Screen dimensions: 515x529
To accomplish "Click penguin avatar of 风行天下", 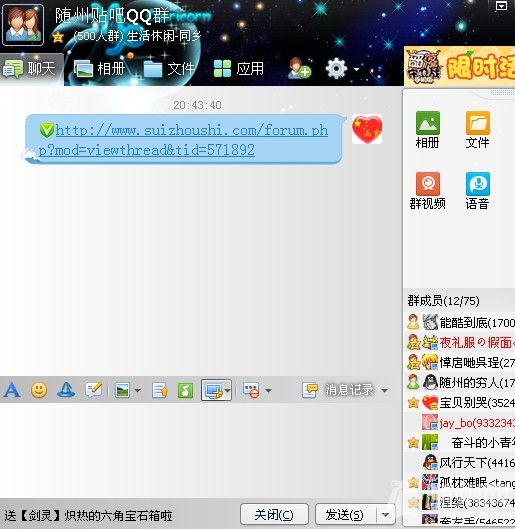I will [x=430, y=462].
